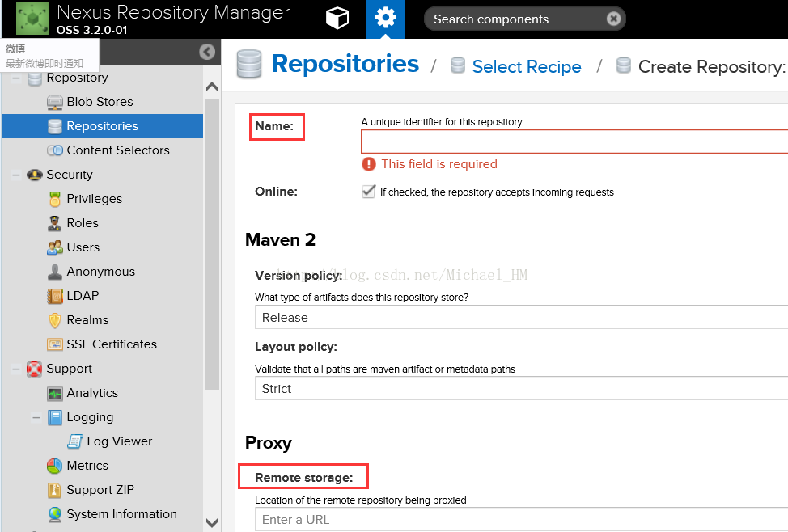The height and width of the screenshot is (532, 788).
Task: Click the sidebar vertical scrollbar thumb
Action: click(x=212, y=245)
